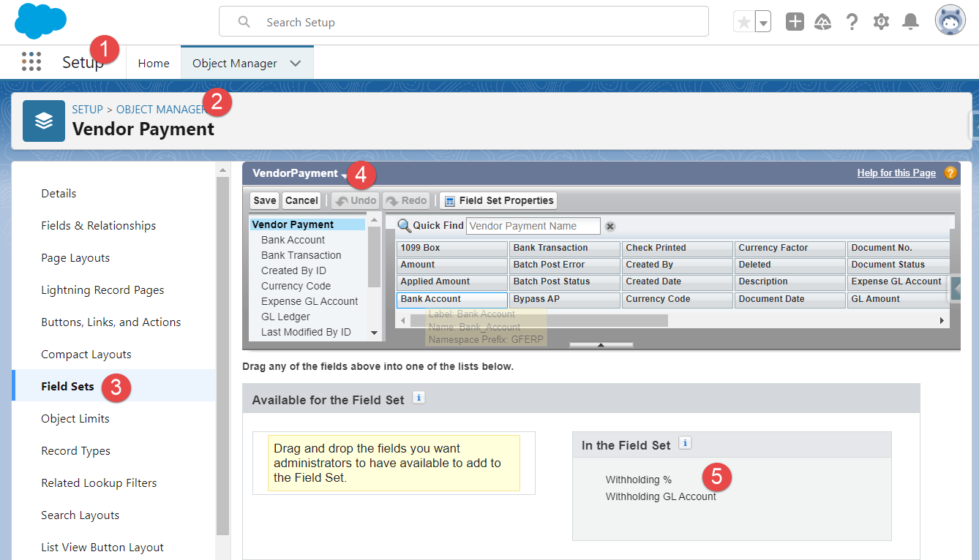This screenshot has width=979, height=560.
Task: Open Details in the sidebar
Action: point(59,194)
